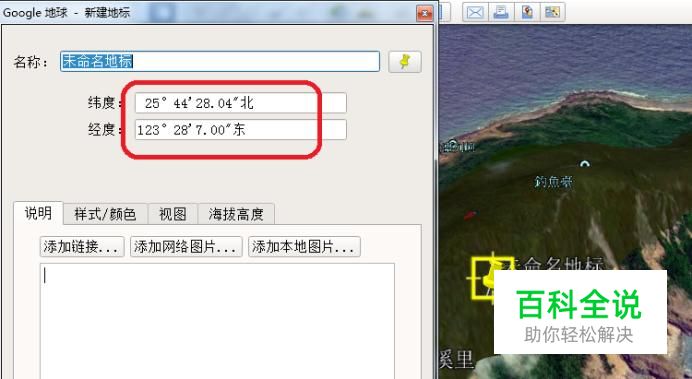The image size is (692, 379).
Task: Click the 添加网络图片... button
Action: [186, 247]
